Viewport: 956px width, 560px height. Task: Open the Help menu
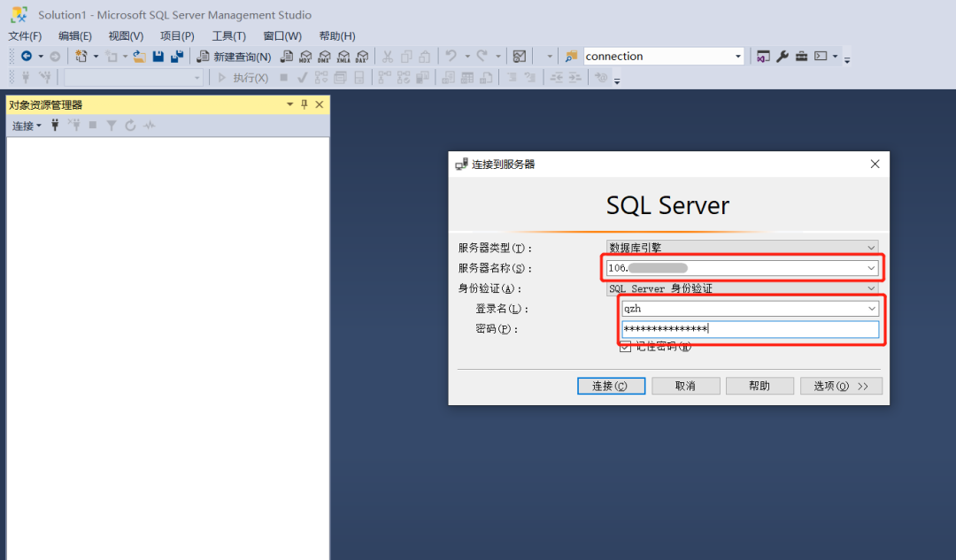point(337,36)
